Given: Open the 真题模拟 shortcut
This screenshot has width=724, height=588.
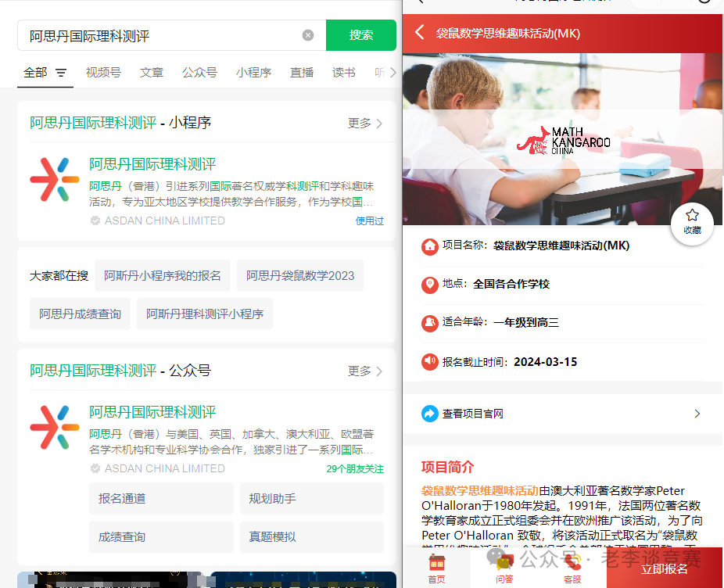Looking at the screenshot, I should tap(312, 536).
